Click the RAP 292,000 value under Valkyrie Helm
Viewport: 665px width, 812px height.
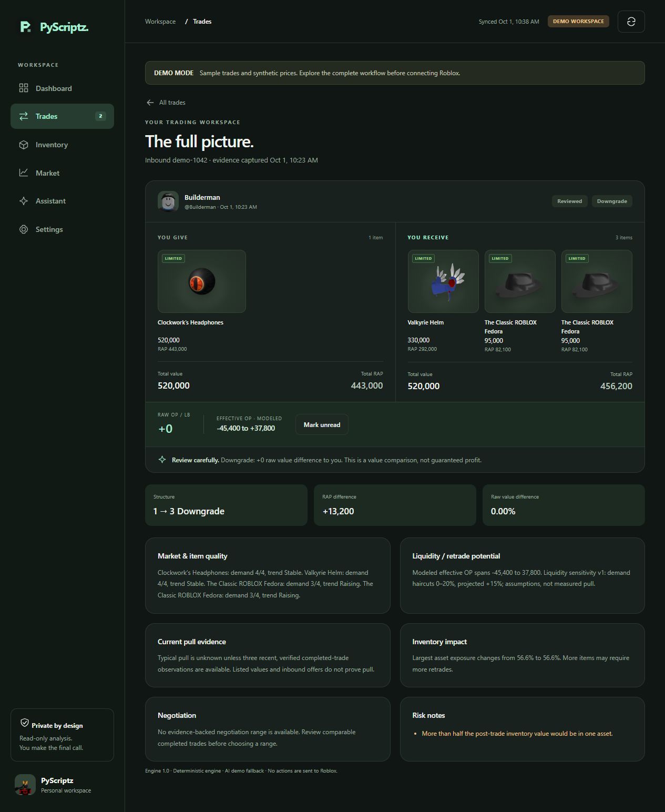[422, 349]
